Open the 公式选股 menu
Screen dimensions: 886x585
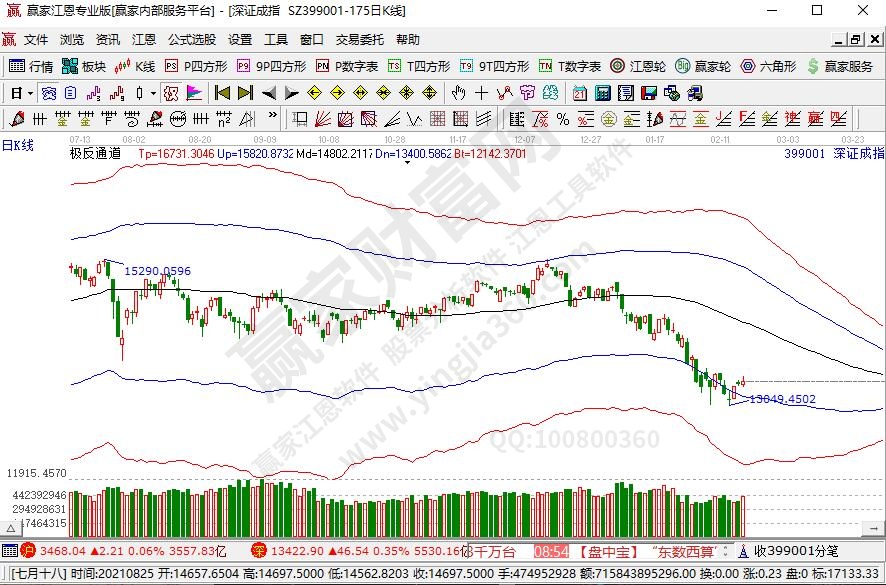[191, 40]
